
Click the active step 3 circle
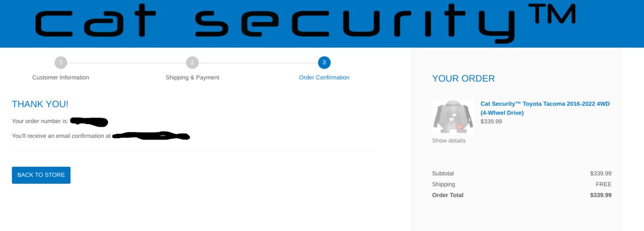pos(324,63)
